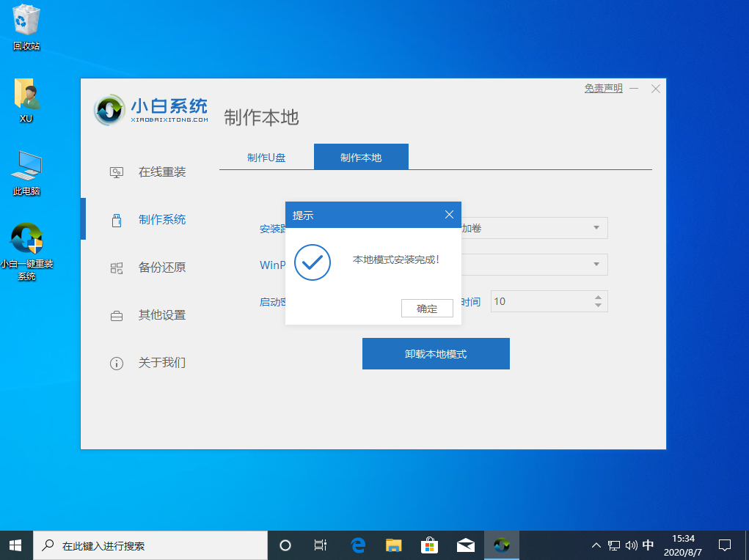The width and height of the screenshot is (749, 560).
Task: Open the 在线重装 sidebar section
Action: 161,172
